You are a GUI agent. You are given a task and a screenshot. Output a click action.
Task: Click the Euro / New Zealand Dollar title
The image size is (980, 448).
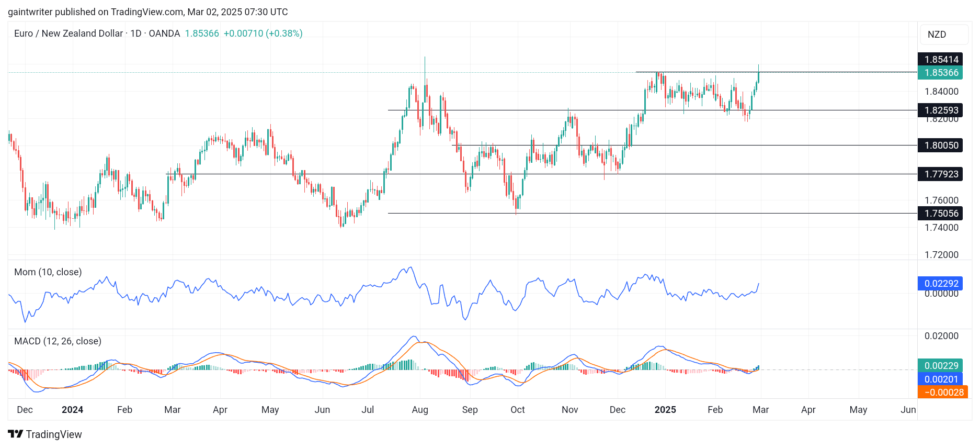(x=69, y=33)
